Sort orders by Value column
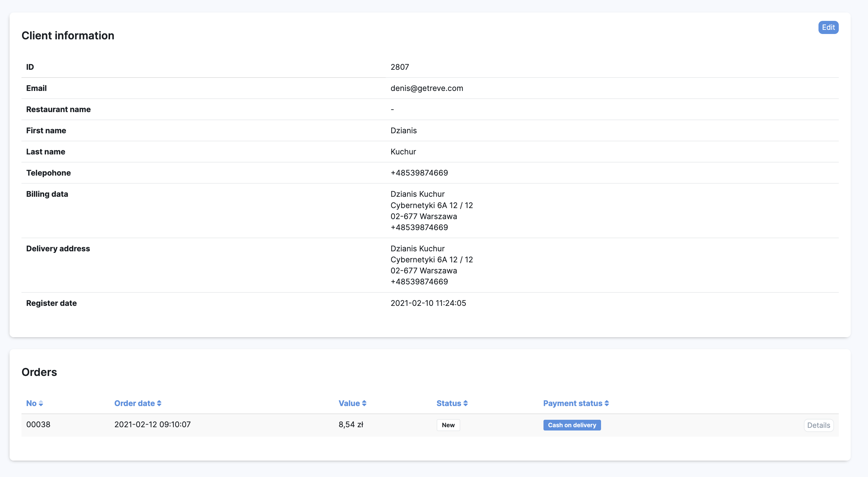 pyautogui.click(x=349, y=403)
